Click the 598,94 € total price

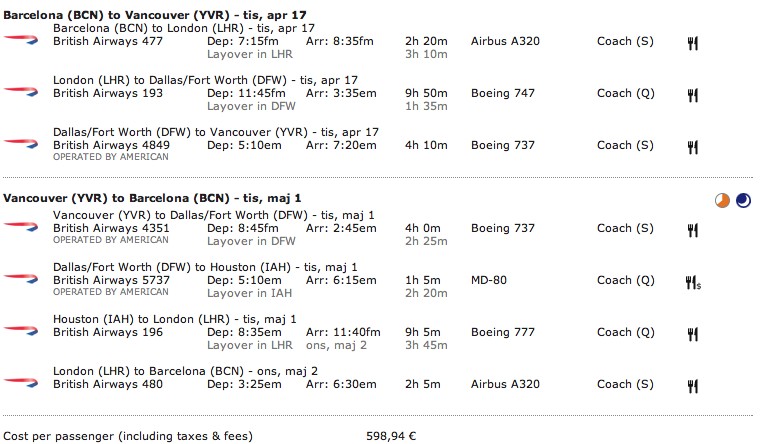coord(392,436)
